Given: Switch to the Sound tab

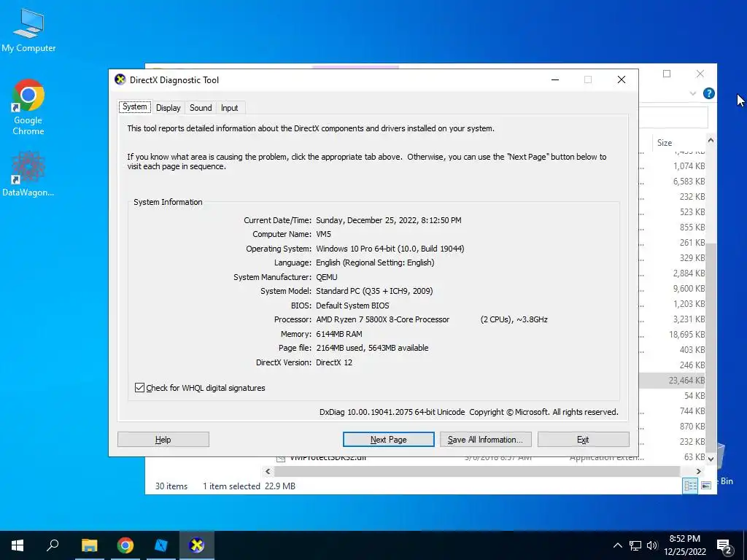Looking at the screenshot, I should tap(201, 108).
